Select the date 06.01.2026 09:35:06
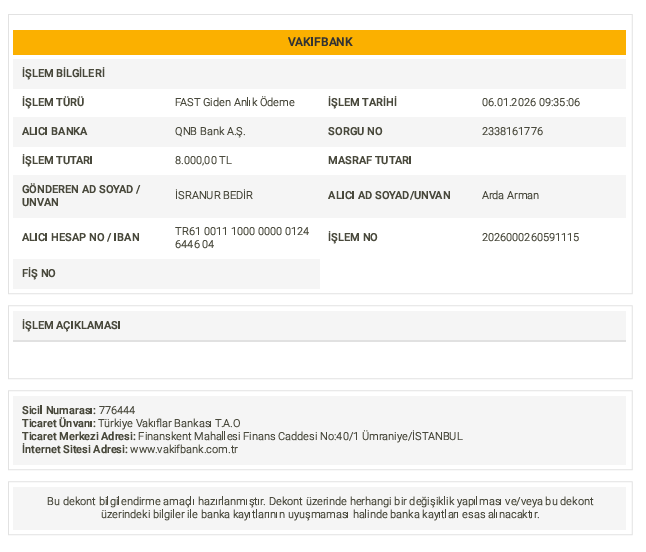Viewport: 646px width, 552px height. [x=531, y=102]
